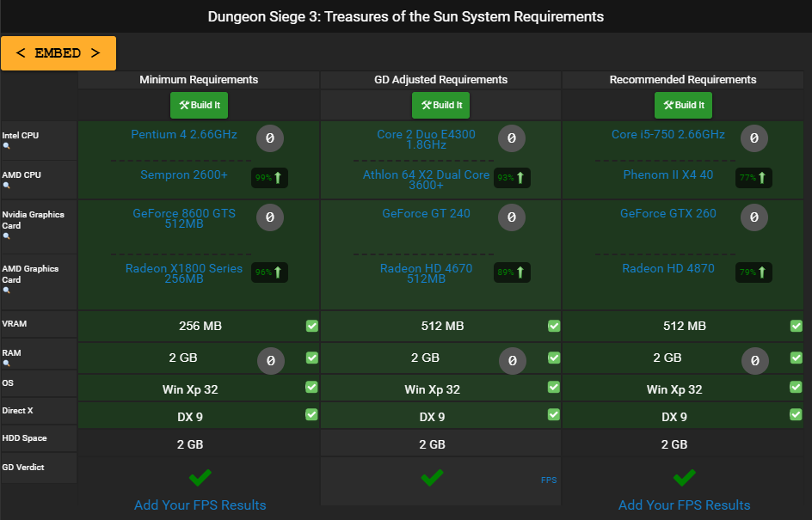Image resolution: width=812 pixels, height=520 pixels.
Task: Click the 0 badge beside Pentium 4 2.66GHz
Action: pos(269,138)
